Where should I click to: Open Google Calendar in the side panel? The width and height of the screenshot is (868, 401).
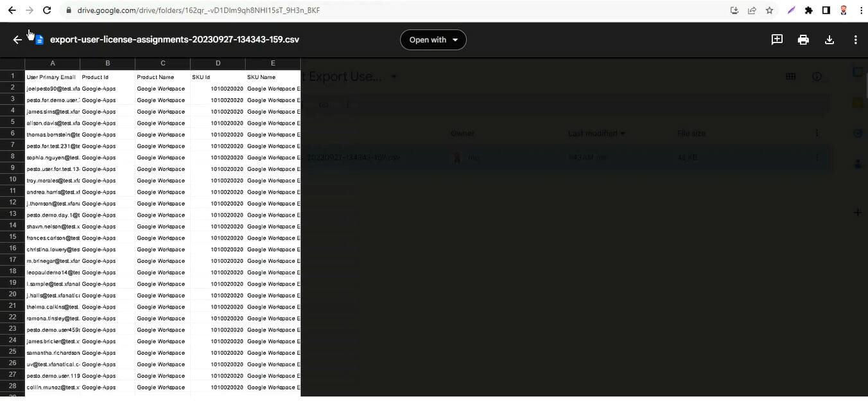click(858, 72)
